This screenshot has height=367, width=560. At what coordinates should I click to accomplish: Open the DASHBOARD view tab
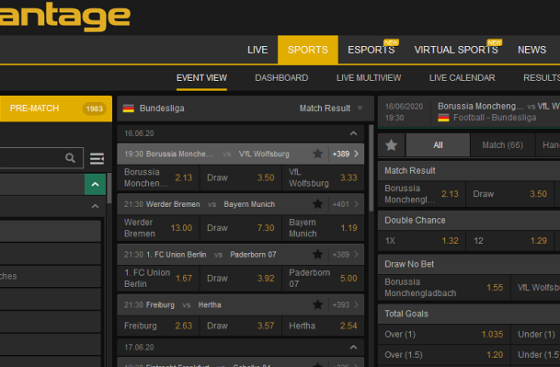coord(281,78)
